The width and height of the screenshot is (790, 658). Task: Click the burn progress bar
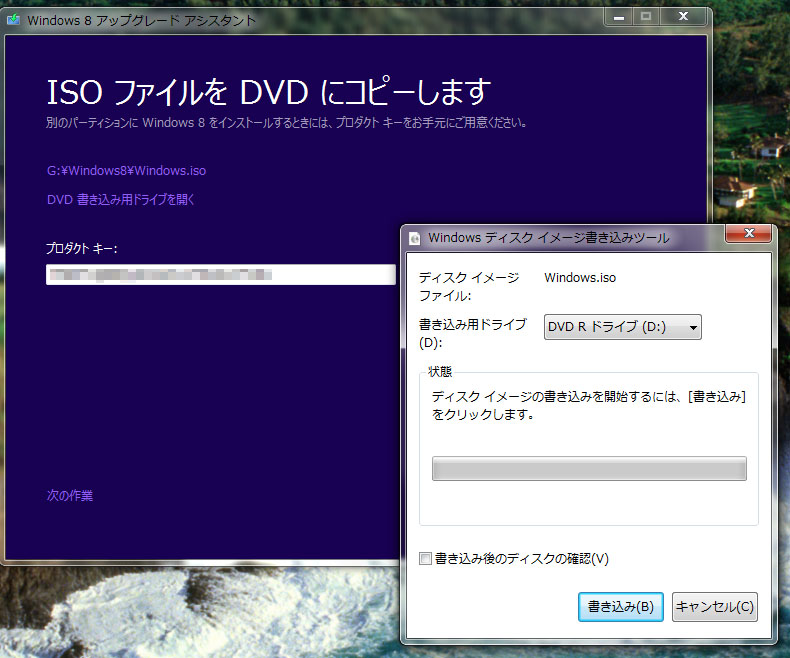[589, 469]
